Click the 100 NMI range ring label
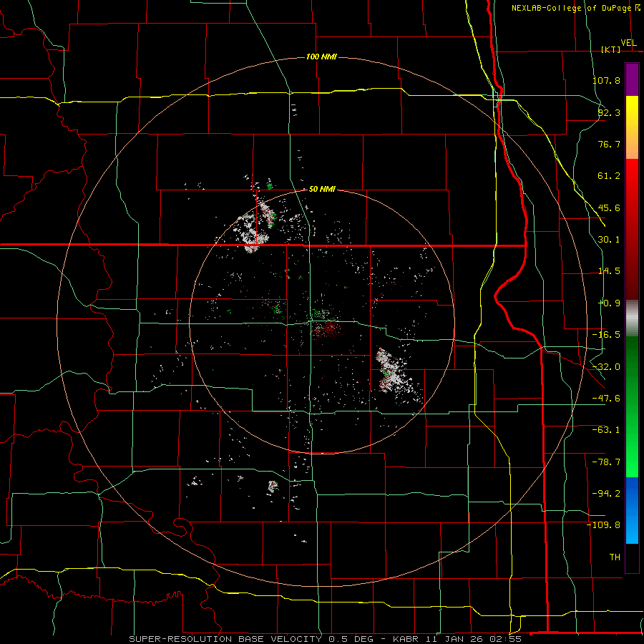Screen dimensions: 644x644 (x=321, y=57)
